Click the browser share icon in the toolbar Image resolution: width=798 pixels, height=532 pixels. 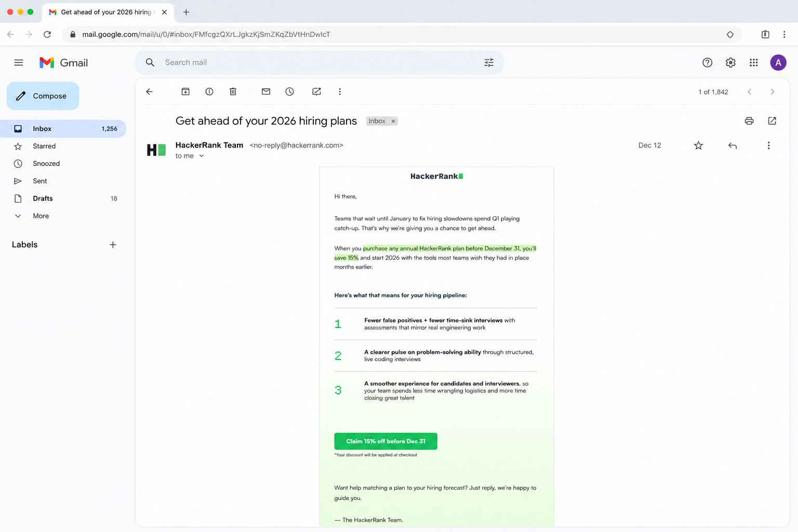coord(765,34)
